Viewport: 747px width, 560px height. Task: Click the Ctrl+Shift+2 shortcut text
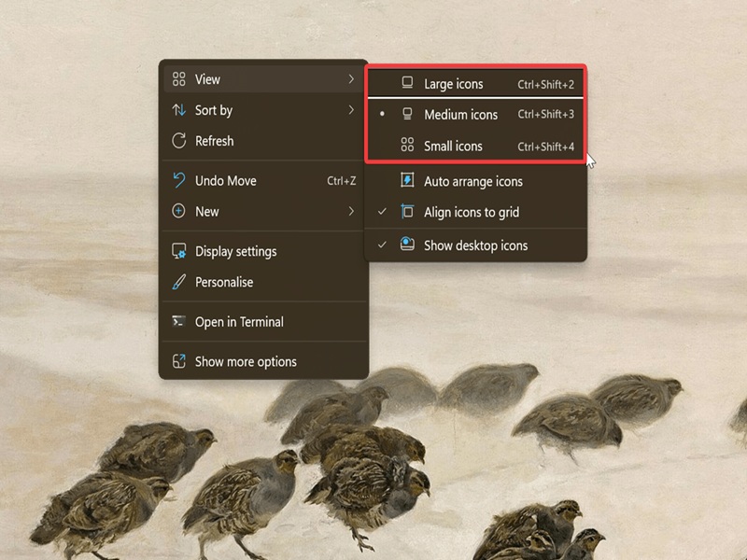pyautogui.click(x=546, y=84)
